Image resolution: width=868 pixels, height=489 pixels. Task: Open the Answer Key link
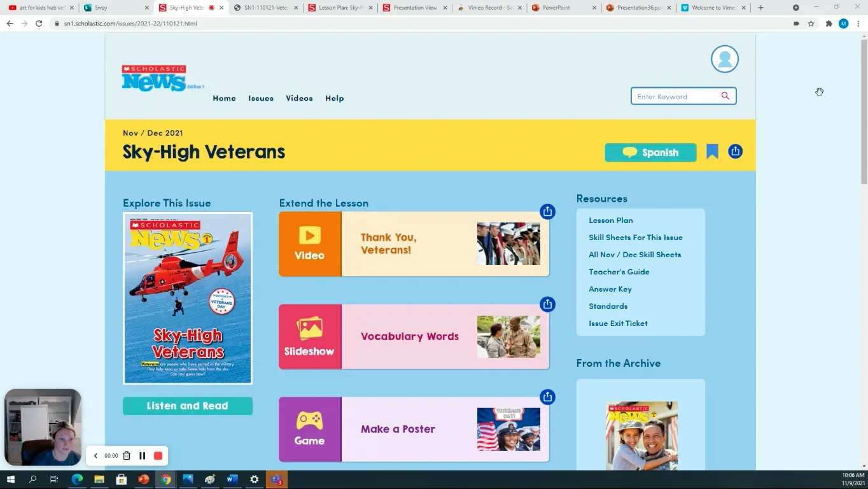610,289
